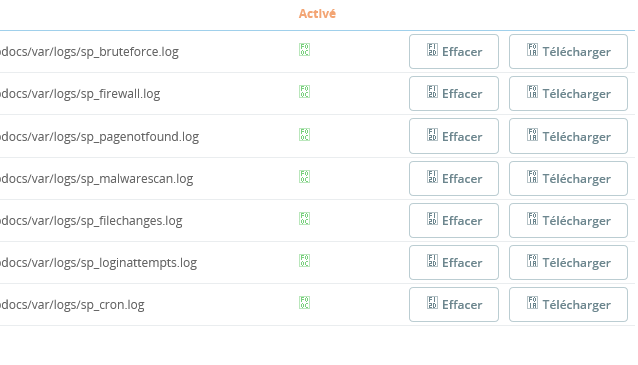Clear the sp_firewall.log file
This screenshot has height=365, width=638.
(454, 94)
